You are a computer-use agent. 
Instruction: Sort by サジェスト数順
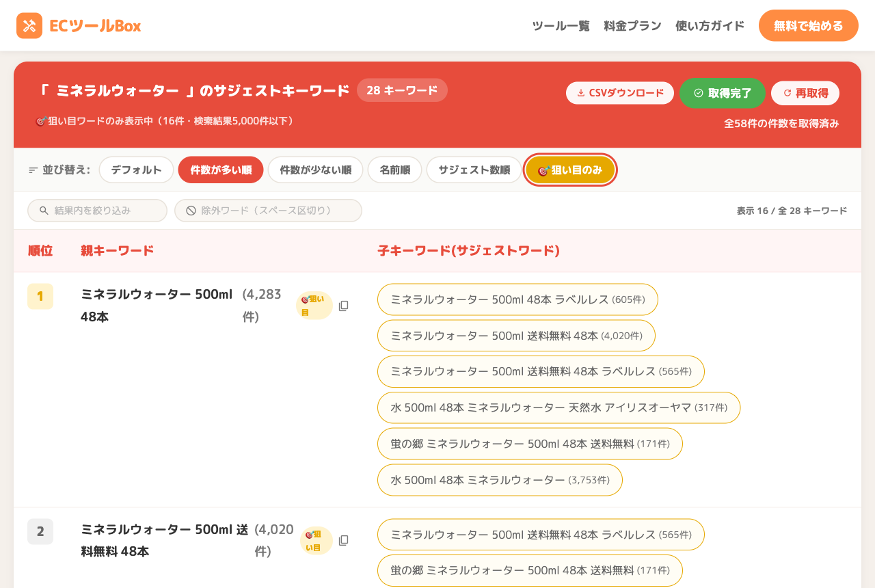(474, 170)
